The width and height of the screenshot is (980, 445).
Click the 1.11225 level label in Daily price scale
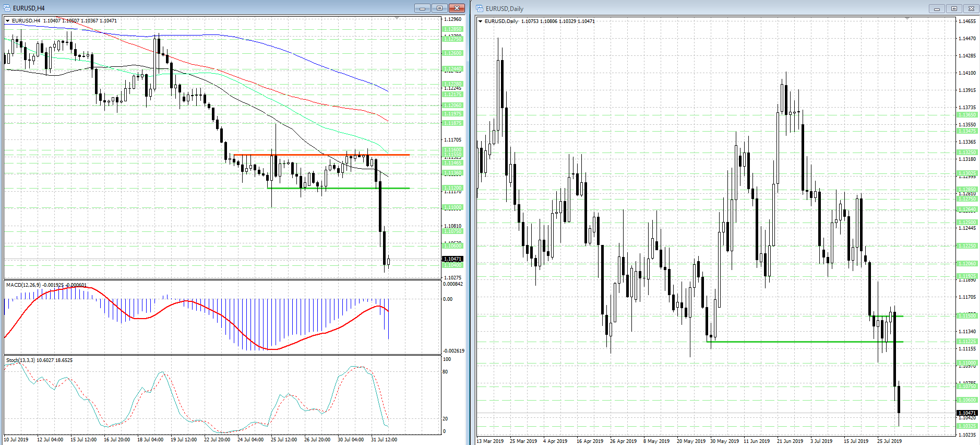[967, 342]
